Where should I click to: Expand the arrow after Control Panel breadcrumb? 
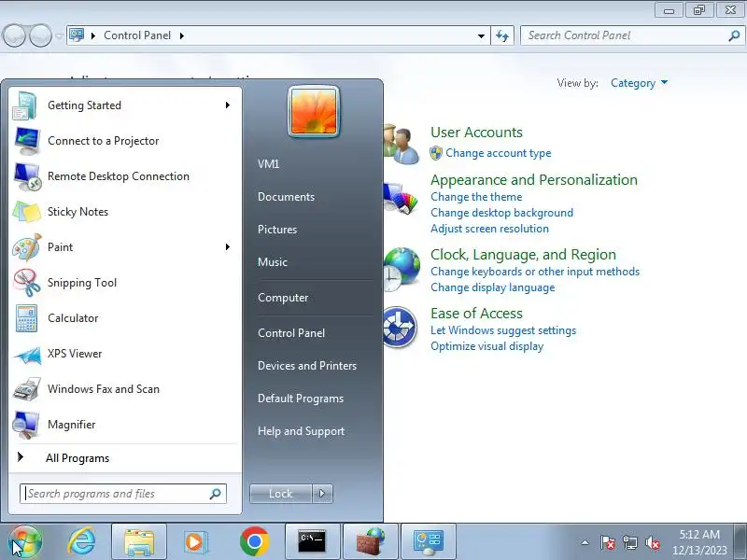coord(182,35)
